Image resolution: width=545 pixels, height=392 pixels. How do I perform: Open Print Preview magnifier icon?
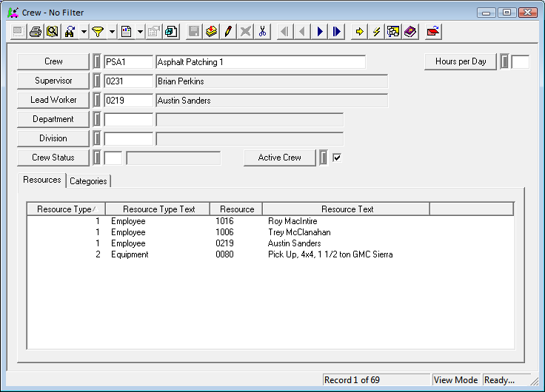coord(53,32)
